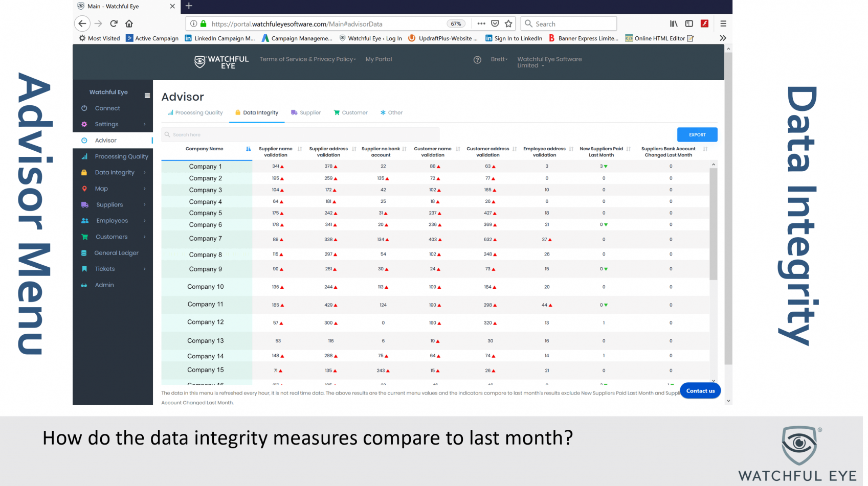Image resolution: width=868 pixels, height=486 pixels.
Task: Click the Contact us button
Action: click(700, 391)
